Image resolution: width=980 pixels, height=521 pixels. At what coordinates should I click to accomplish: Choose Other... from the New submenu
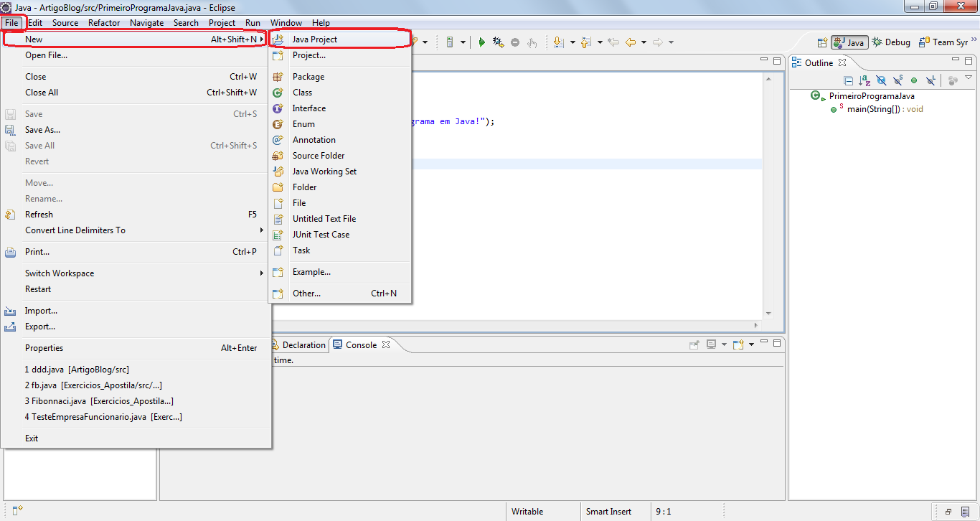pyautogui.click(x=307, y=293)
